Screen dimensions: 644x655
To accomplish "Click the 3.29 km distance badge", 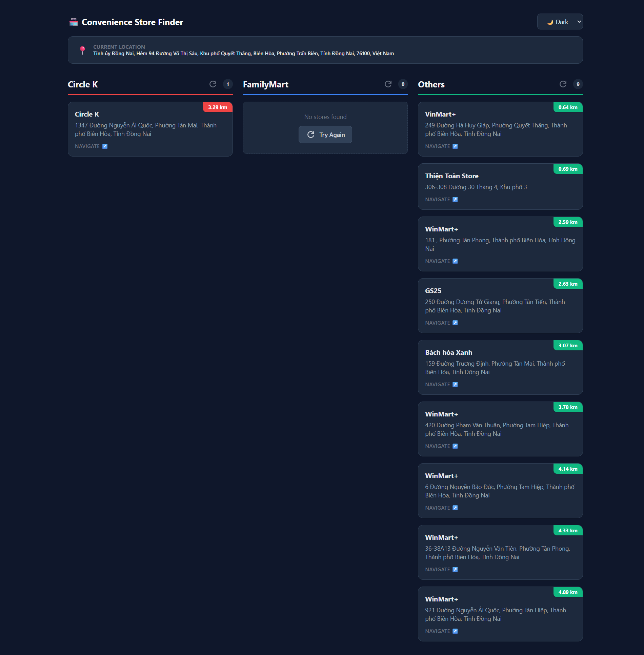I will pyautogui.click(x=218, y=107).
